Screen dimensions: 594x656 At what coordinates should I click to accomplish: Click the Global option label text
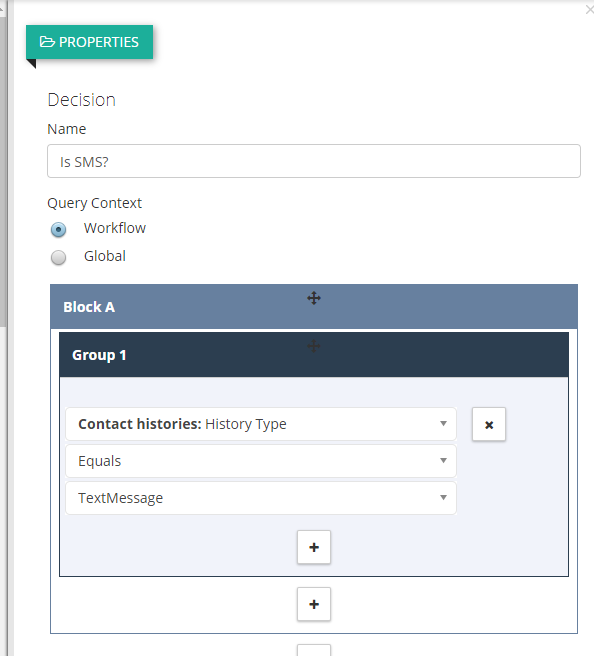pos(105,256)
